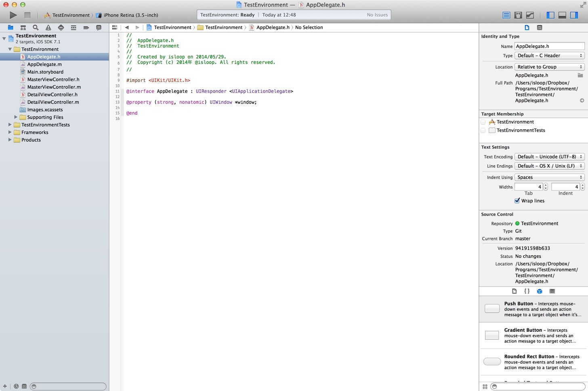Go back to previous file in editor
The image size is (588, 391).
click(x=127, y=27)
